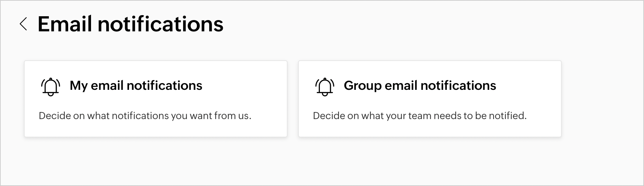Image resolution: width=644 pixels, height=186 pixels.
Task: Click the 'Email notifications' page heading
Action: click(x=130, y=24)
